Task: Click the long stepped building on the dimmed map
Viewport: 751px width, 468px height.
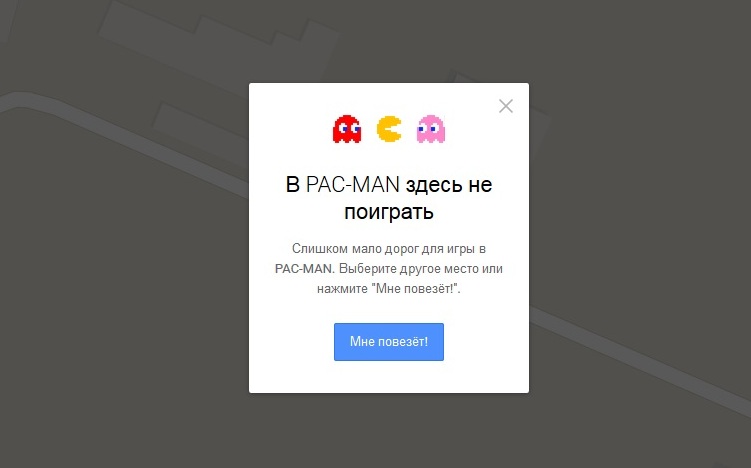Action: tap(216, 46)
